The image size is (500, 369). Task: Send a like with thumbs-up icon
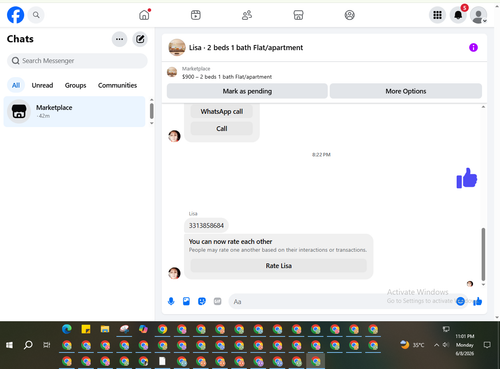(x=478, y=301)
